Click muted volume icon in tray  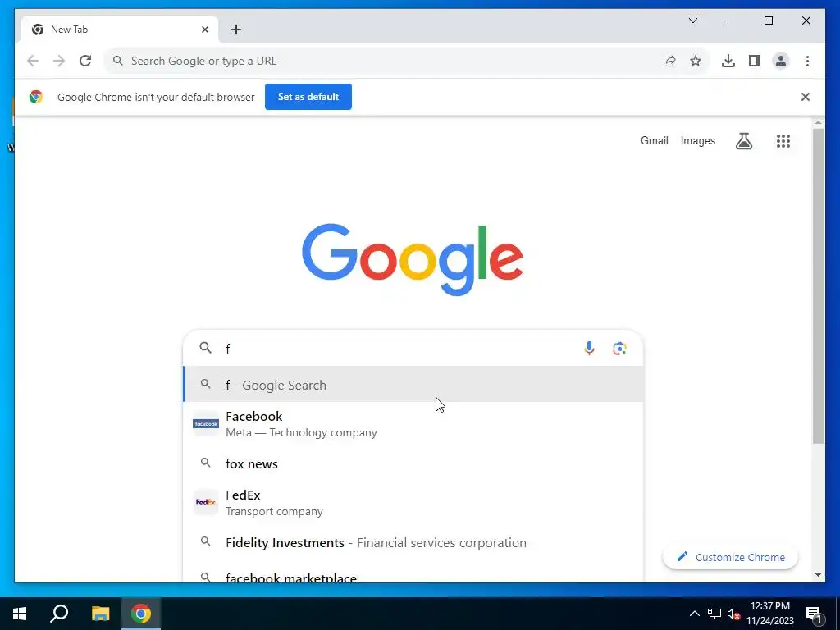click(x=733, y=614)
